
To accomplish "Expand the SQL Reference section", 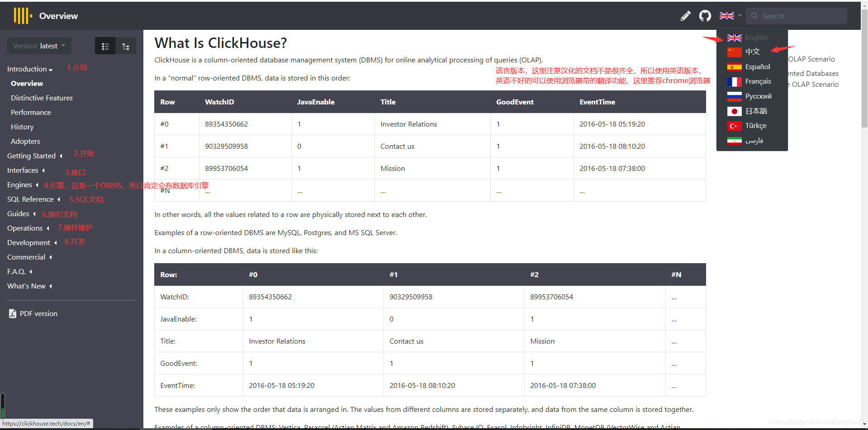I will pos(33,199).
